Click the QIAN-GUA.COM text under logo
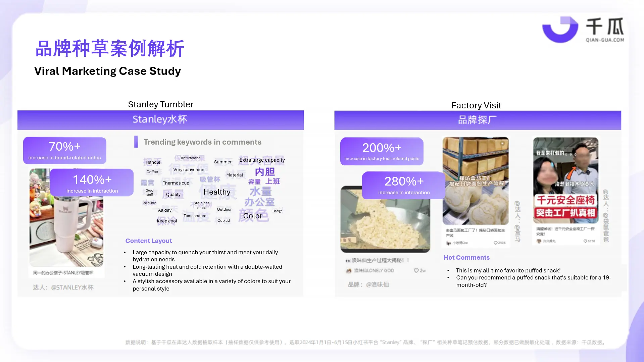This screenshot has width=644, height=362. (x=605, y=40)
